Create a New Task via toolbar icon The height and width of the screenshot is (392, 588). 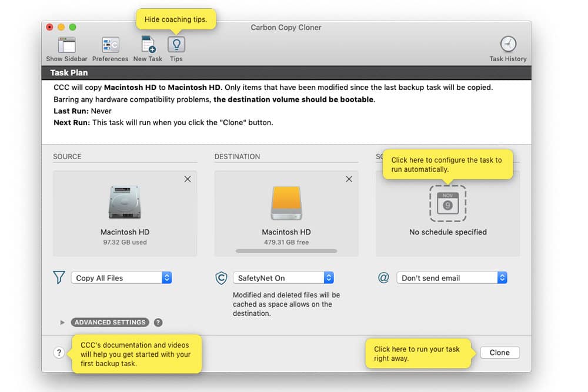(148, 45)
